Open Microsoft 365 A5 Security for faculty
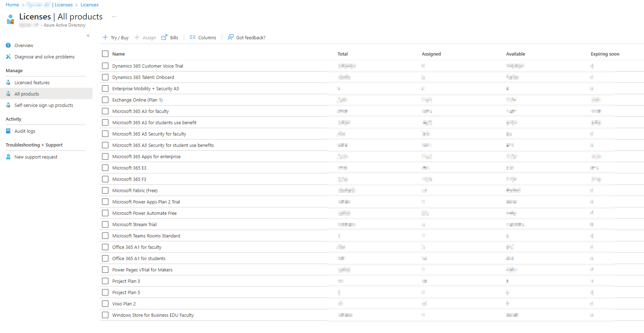 (149, 134)
